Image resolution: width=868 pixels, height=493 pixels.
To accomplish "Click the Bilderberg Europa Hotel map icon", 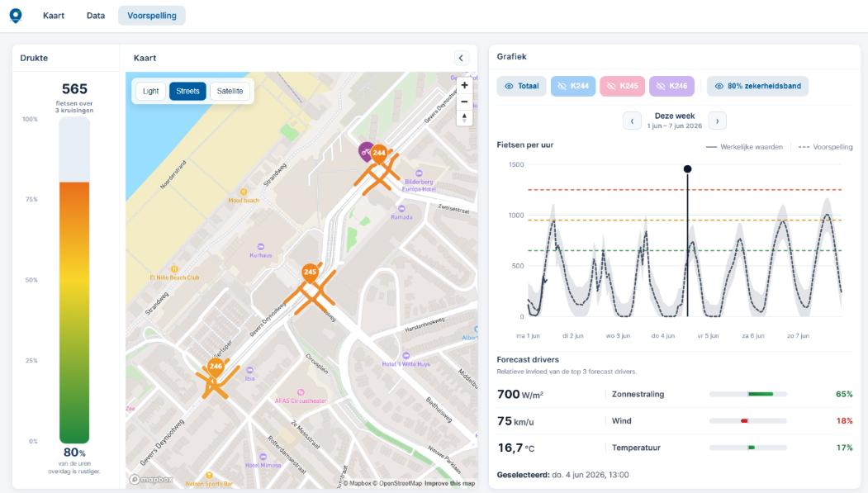I will point(419,173).
